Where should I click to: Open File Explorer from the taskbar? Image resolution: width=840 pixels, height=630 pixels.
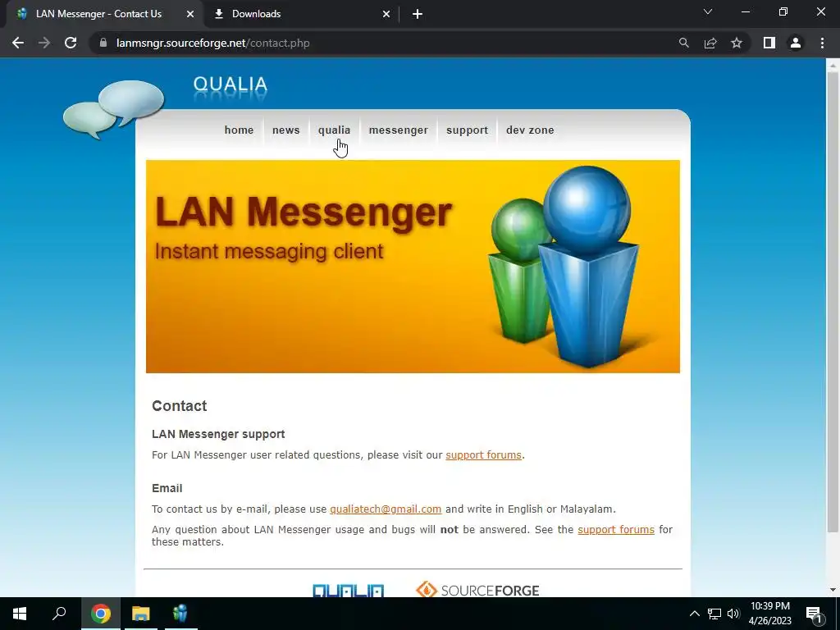pos(141,614)
